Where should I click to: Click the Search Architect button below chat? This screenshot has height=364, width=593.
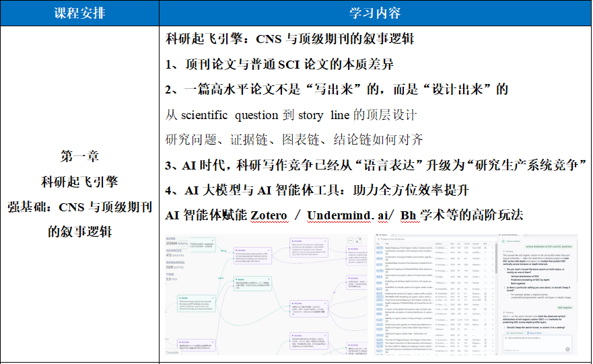pyautogui.click(x=515, y=333)
